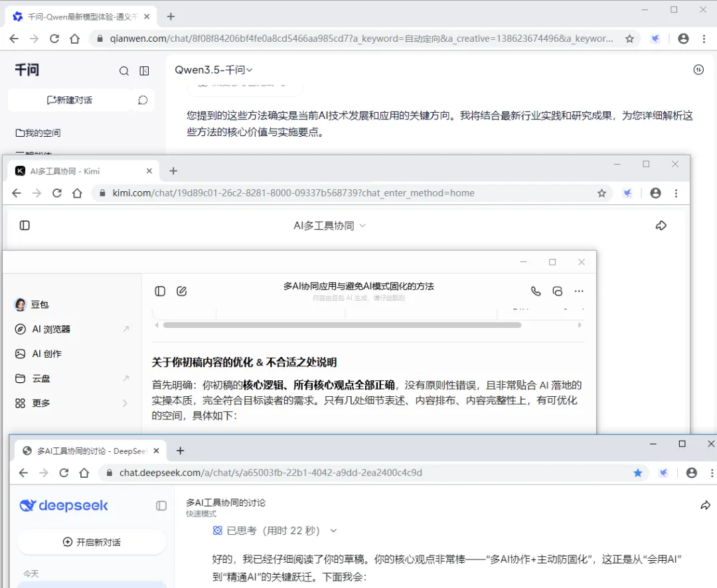Open 云盘 in Doubao sidebar
This screenshot has width=717, height=588.
[x=41, y=378]
